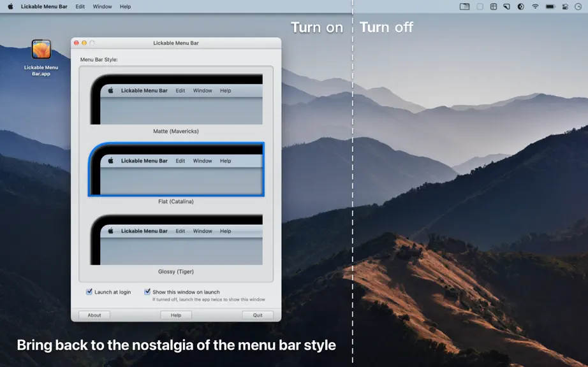Viewport: 588px width, 367px height.
Task: Uncheck Show this window on launch
Action: tap(147, 291)
